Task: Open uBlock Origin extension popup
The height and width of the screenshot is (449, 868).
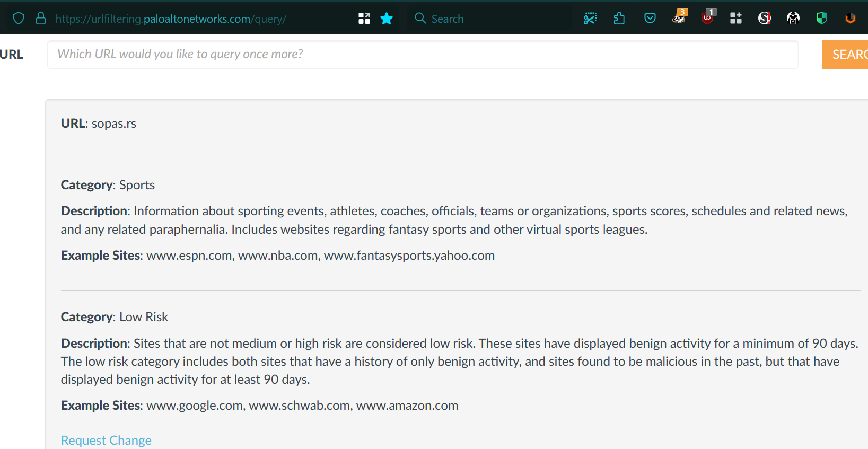Action: click(x=708, y=17)
